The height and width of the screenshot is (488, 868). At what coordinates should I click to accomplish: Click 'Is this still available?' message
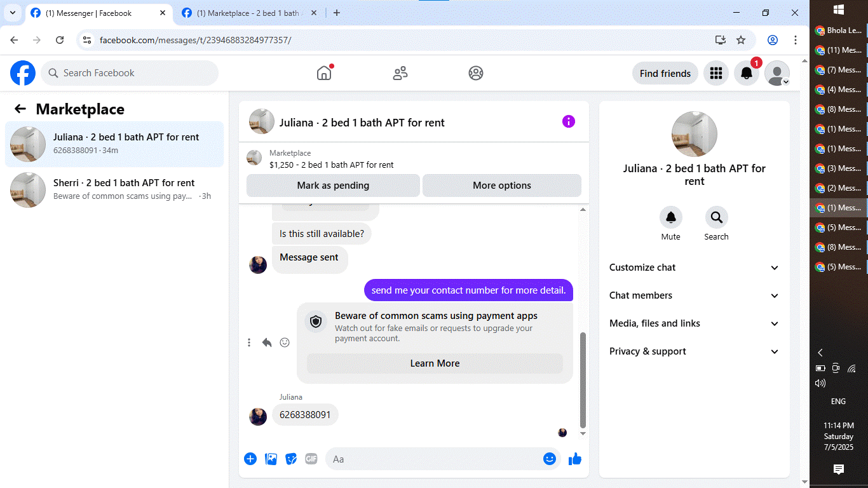pos(322,234)
